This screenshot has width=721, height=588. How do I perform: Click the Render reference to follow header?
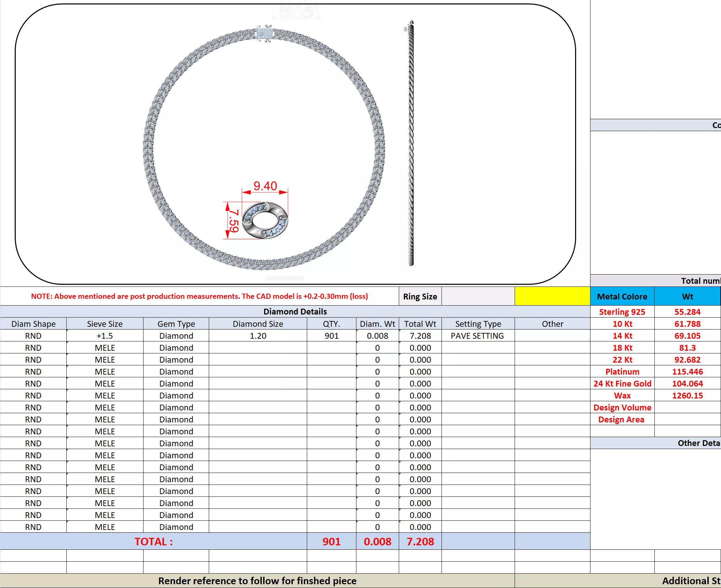(x=257, y=580)
